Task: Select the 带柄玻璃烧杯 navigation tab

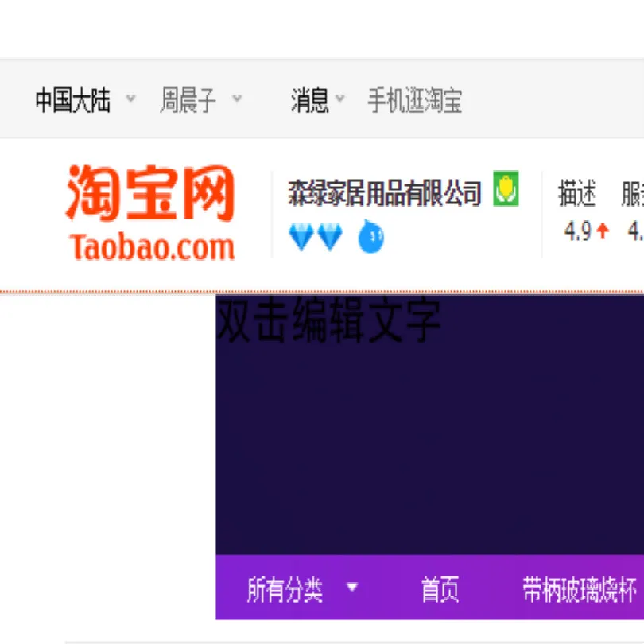Action: pos(579,589)
